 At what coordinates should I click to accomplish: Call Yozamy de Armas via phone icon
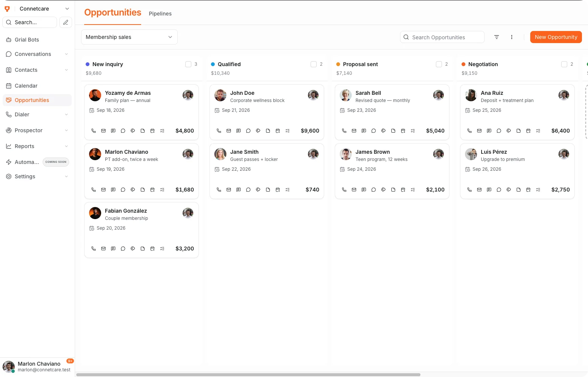[94, 131]
